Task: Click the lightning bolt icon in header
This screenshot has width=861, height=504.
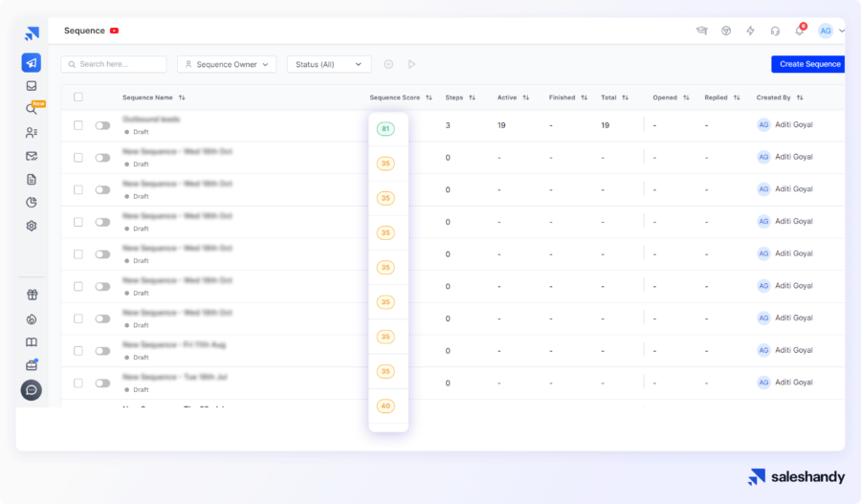Action: click(751, 31)
